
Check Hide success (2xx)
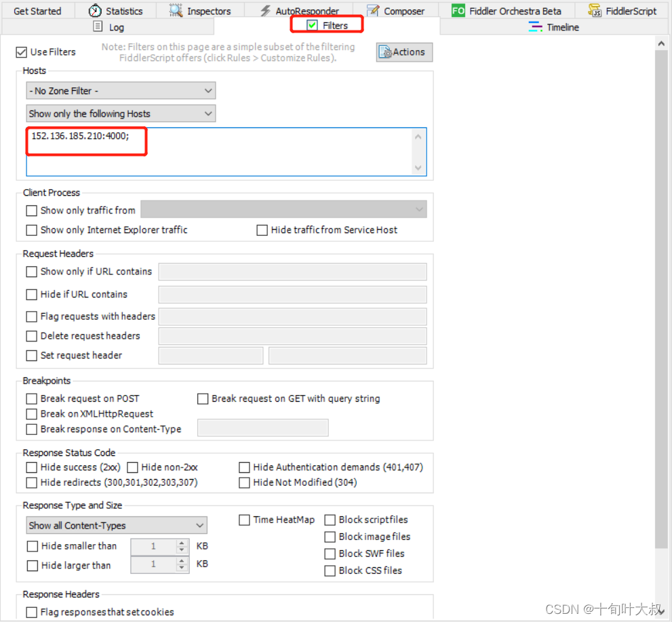(32, 468)
